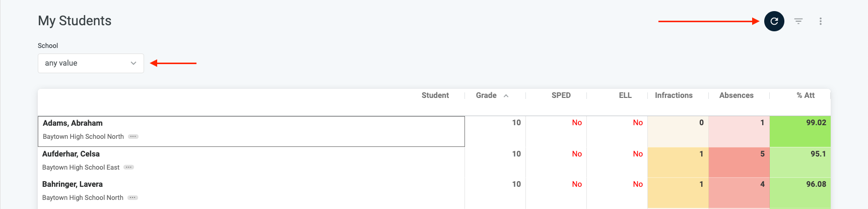Viewport: 868px width, 209px height.
Task: Click the dashboard reload refresh icon
Action: click(x=774, y=21)
